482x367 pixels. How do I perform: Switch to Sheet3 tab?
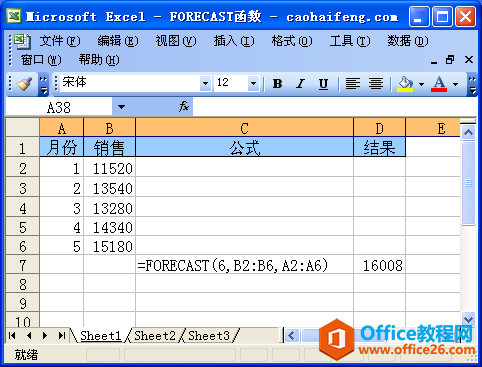pos(209,335)
